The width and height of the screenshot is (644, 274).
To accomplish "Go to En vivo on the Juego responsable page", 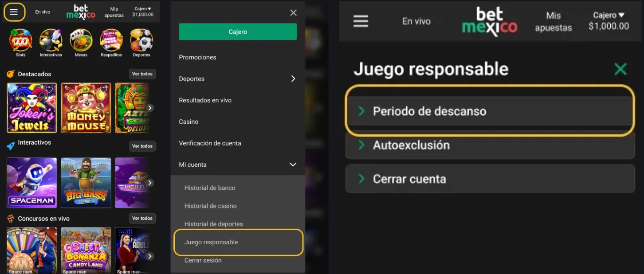I will point(416,21).
